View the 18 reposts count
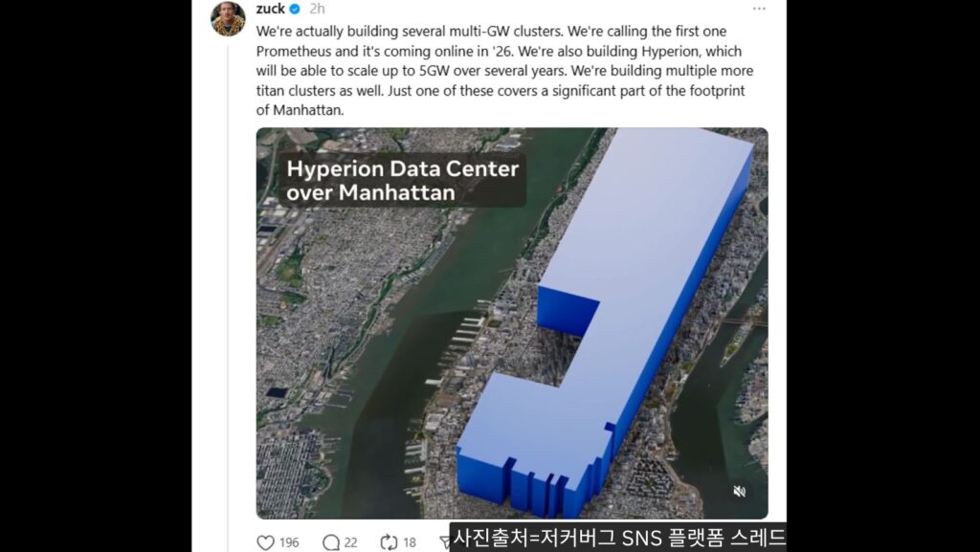This screenshot has height=552, width=980. click(x=410, y=543)
